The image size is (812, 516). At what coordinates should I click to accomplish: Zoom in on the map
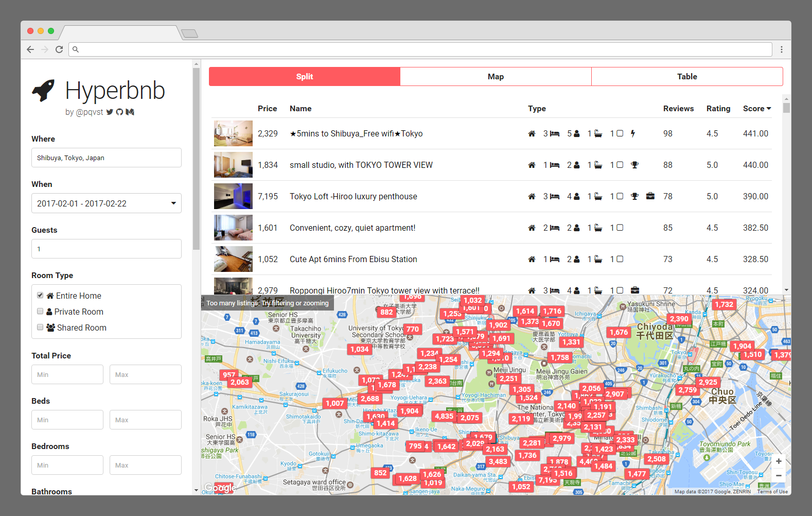click(x=779, y=461)
